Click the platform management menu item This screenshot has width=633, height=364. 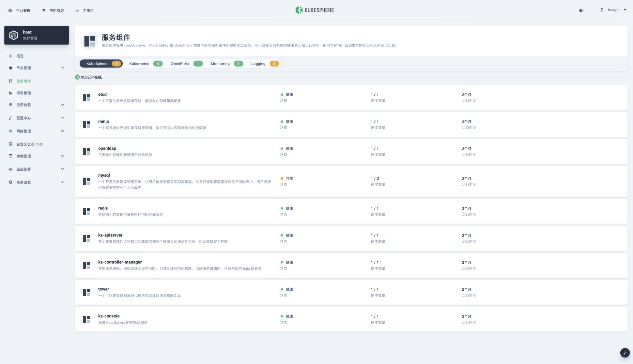pos(21,10)
